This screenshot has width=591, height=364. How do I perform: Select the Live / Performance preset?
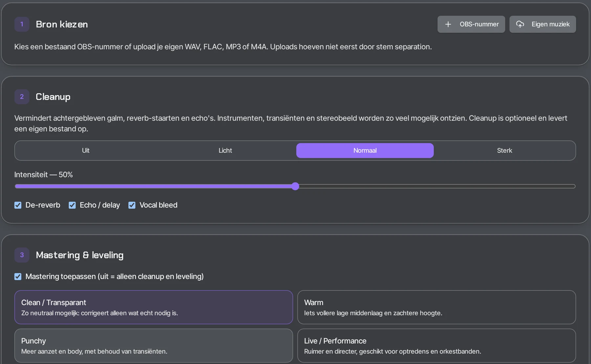click(x=437, y=346)
